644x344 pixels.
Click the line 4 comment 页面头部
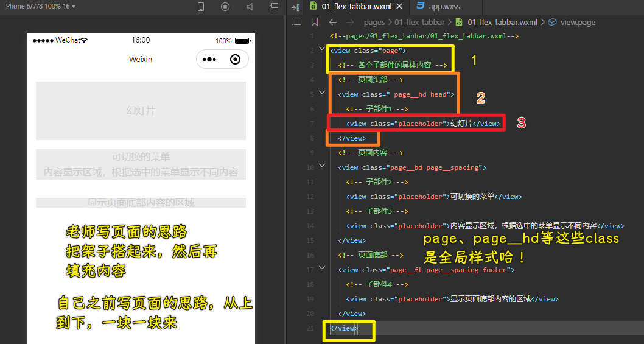[x=371, y=80]
